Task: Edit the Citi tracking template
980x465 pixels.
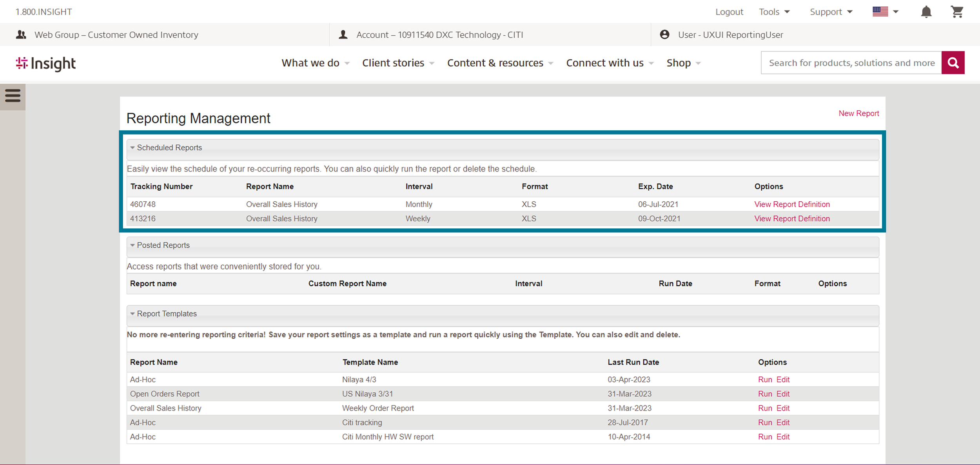Action: pos(783,423)
